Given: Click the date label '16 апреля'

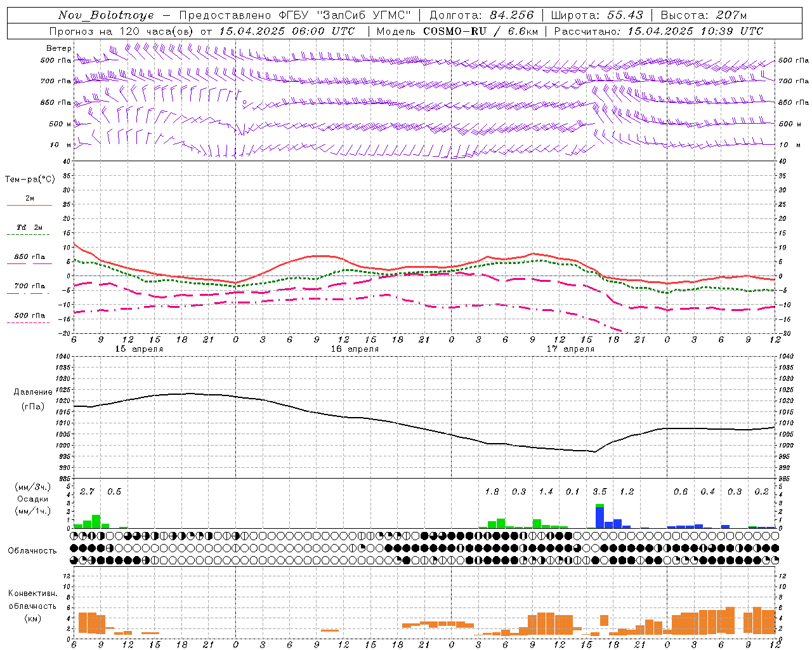Looking at the screenshot, I should pyautogui.click(x=355, y=349).
